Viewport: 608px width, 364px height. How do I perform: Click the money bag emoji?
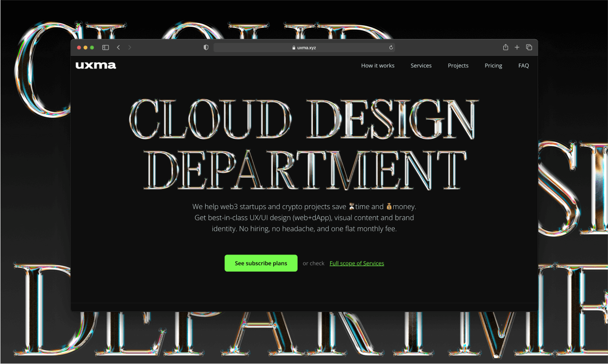click(x=389, y=207)
